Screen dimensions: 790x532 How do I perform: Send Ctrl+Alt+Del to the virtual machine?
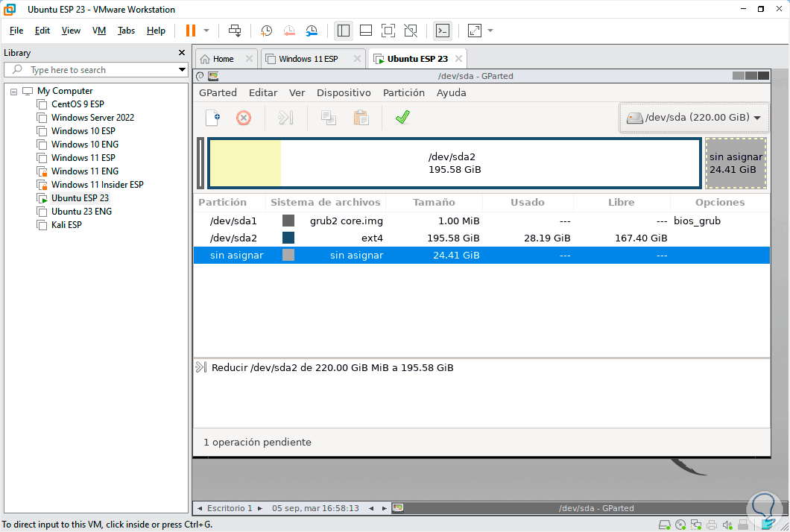[x=235, y=31]
